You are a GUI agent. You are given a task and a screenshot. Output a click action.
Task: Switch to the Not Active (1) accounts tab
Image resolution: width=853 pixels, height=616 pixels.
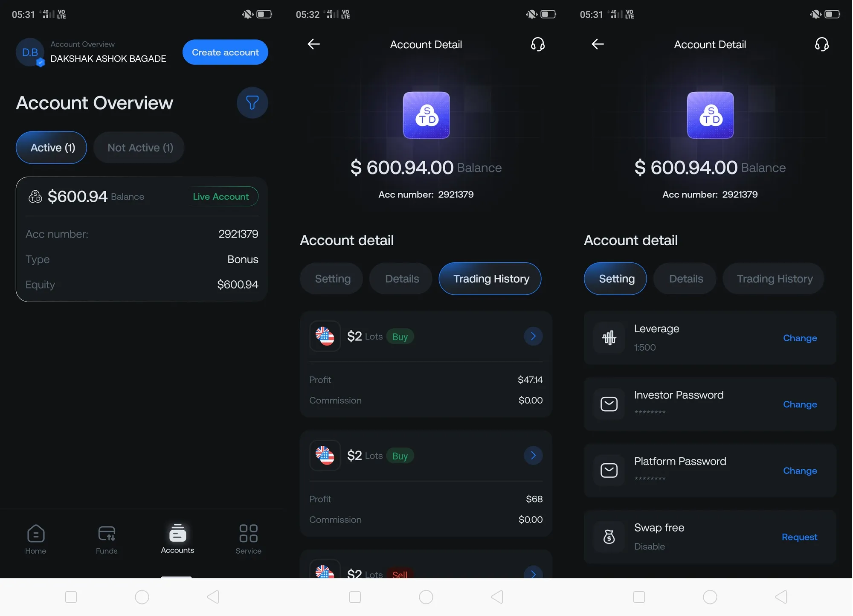pyautogui.click(x=139, y=148)
